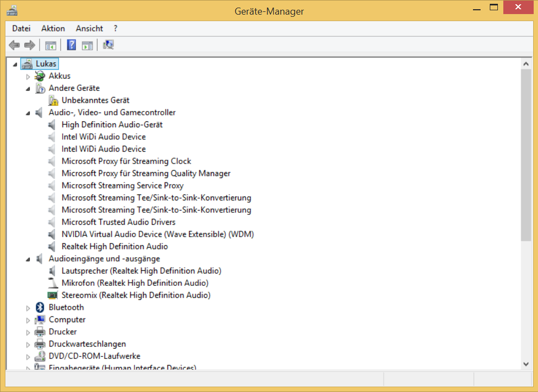Select Microsoft Trusted Audio Drivers
Viewport: 538px width, 392px height.
(x=118, y=222)
